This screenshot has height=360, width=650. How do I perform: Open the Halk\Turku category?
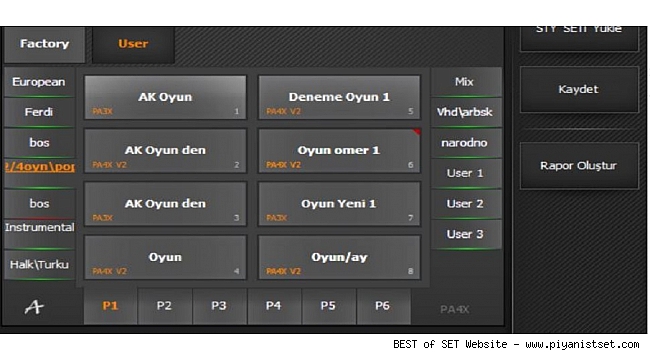[39, 265]
